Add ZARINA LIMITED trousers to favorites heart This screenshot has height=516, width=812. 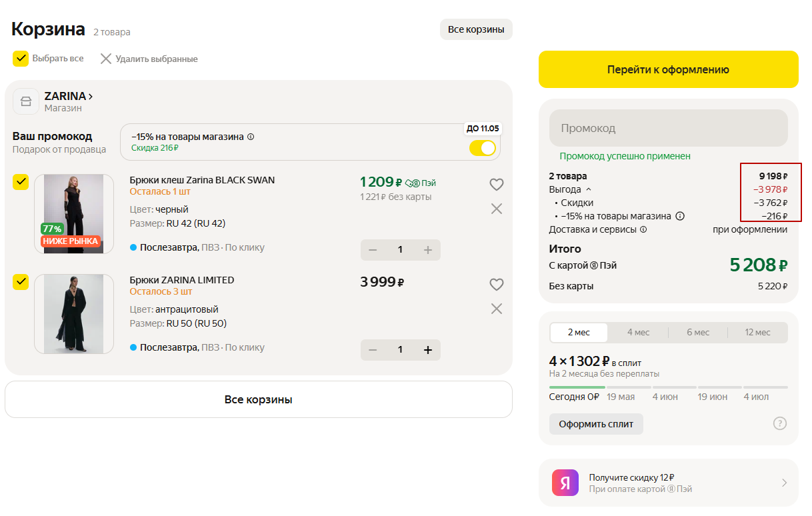[497, 285]
